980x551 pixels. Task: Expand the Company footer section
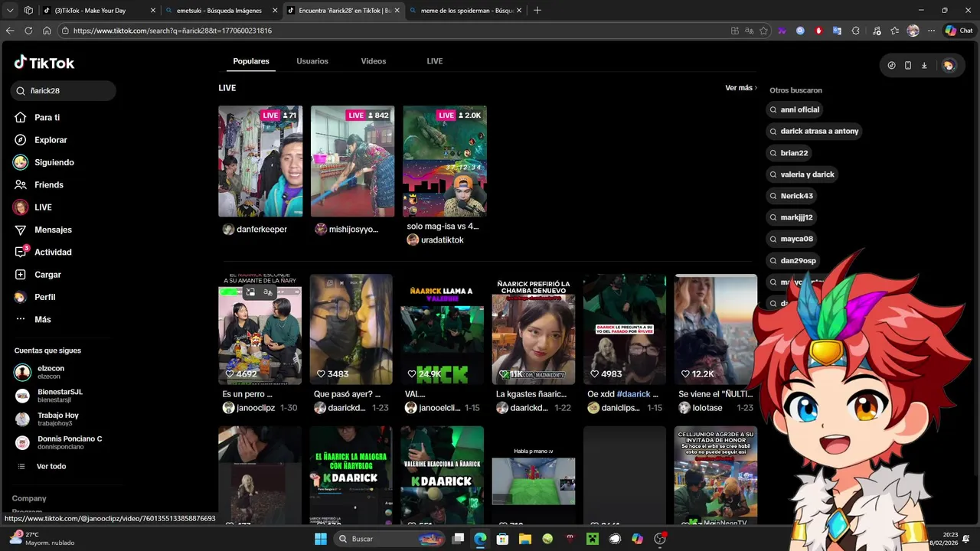29,498
